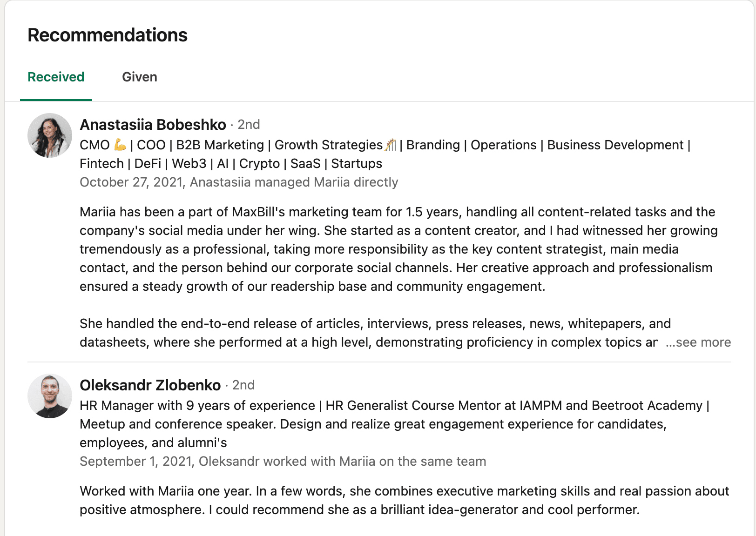Viewport: 756px width, 536px height.
Task: Click the Recommendations section heading
Action: pyautogui.click(x=108, y=35)
